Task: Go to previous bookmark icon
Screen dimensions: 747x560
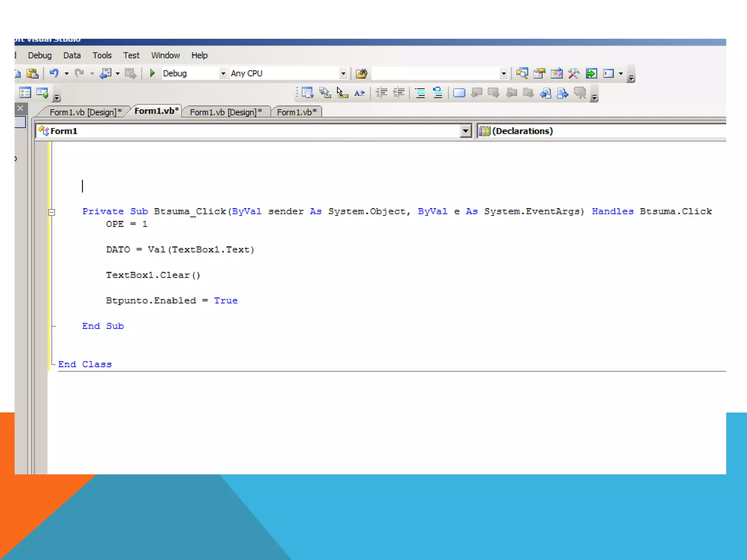Action: 476,93
